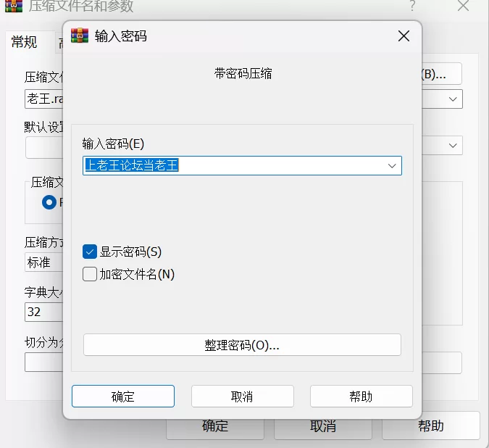
Task: Close the 输入密码 dialog
Action: click(x=404, y=36)
